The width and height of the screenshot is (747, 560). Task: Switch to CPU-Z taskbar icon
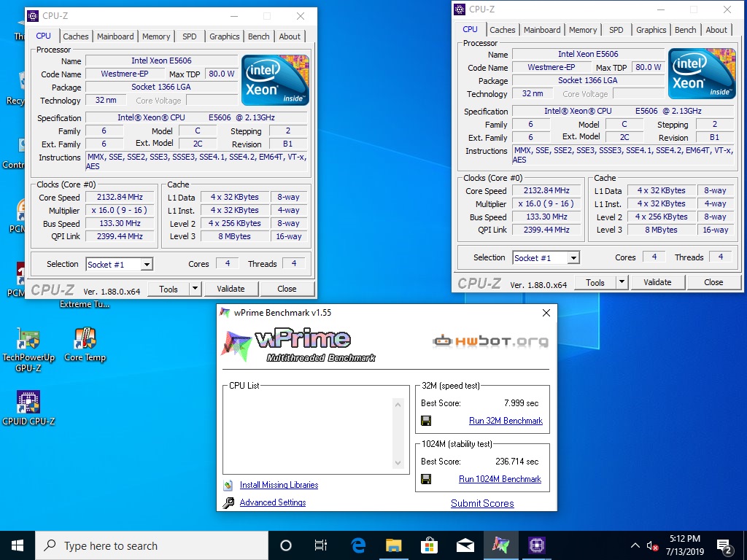click(x=536, y=545)
